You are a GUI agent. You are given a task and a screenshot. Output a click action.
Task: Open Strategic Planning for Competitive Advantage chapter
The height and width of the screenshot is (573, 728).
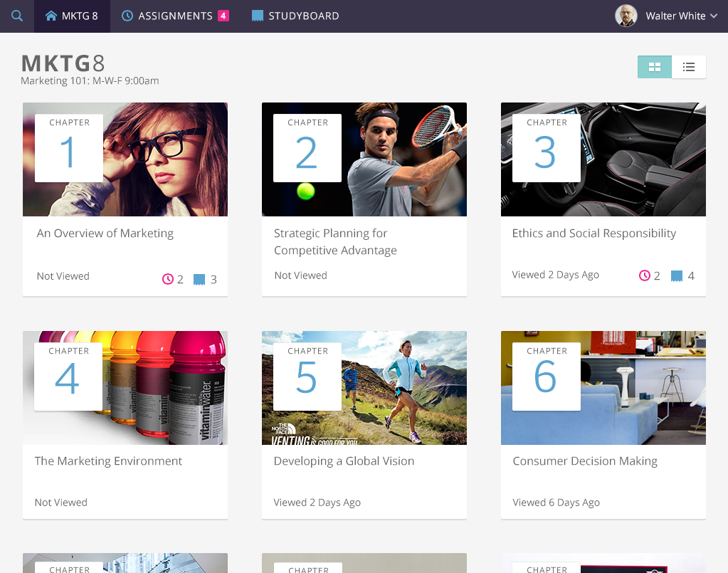[335, 241]
